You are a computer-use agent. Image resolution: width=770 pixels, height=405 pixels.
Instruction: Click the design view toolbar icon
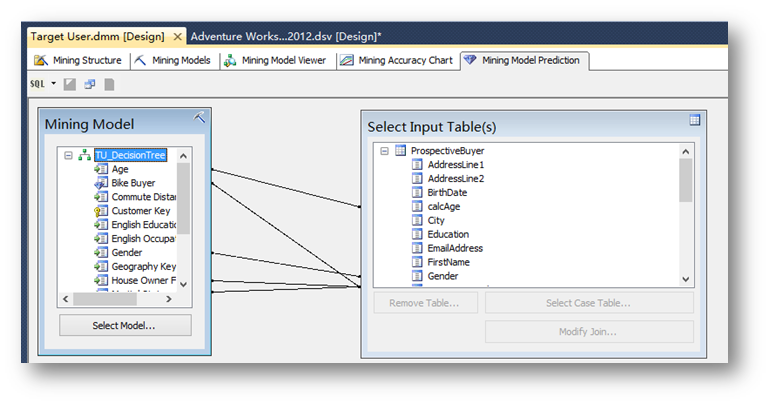70,84
